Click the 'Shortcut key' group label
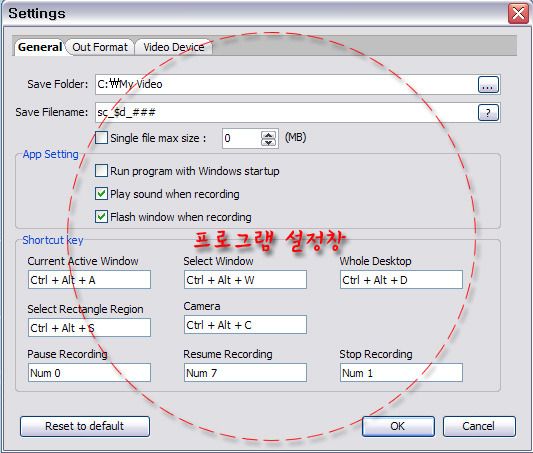Viewport: 533px width, 453px height. 53,240
